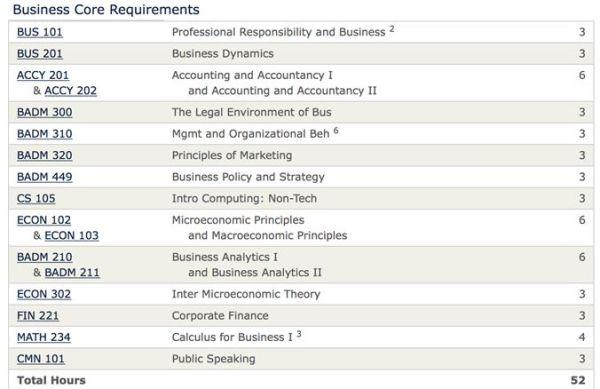
Task: Open the BADM 210 course link
Action: pyautogui.click(x=44, y=257)
